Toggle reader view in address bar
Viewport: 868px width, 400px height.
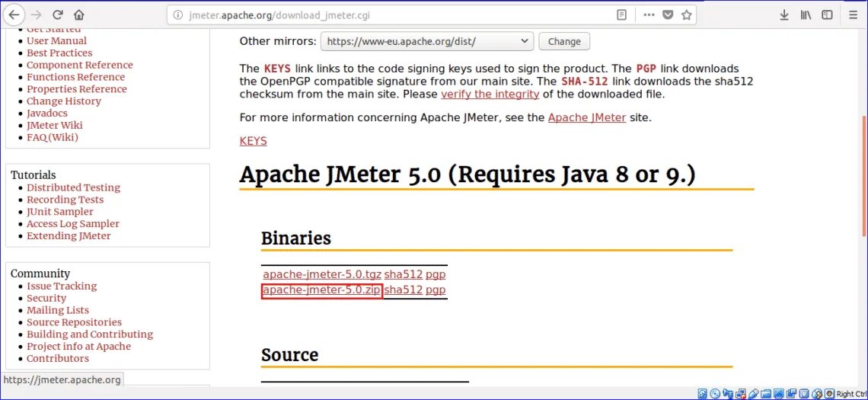pyautogui.click(x=621, y=15)
